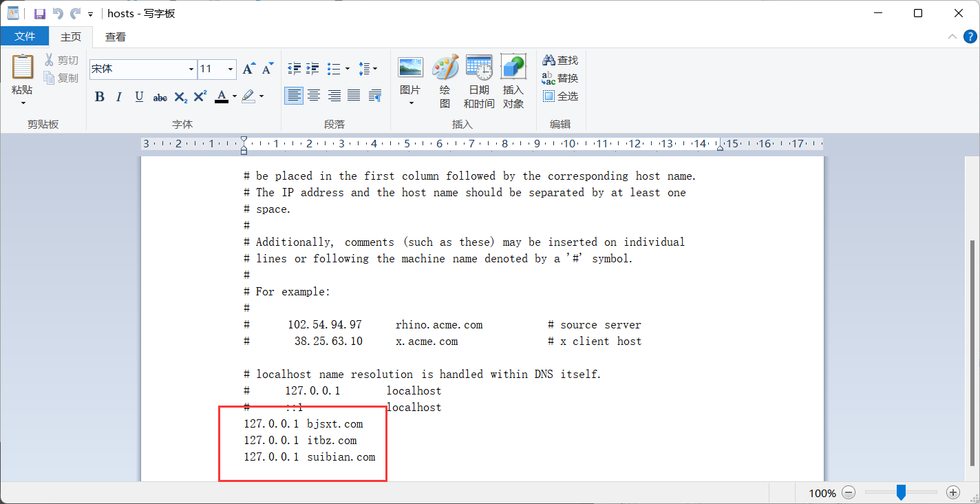Zoom in with the plus button
The height and width of the screenshot is (504, 980).
(x=953, y=492)
